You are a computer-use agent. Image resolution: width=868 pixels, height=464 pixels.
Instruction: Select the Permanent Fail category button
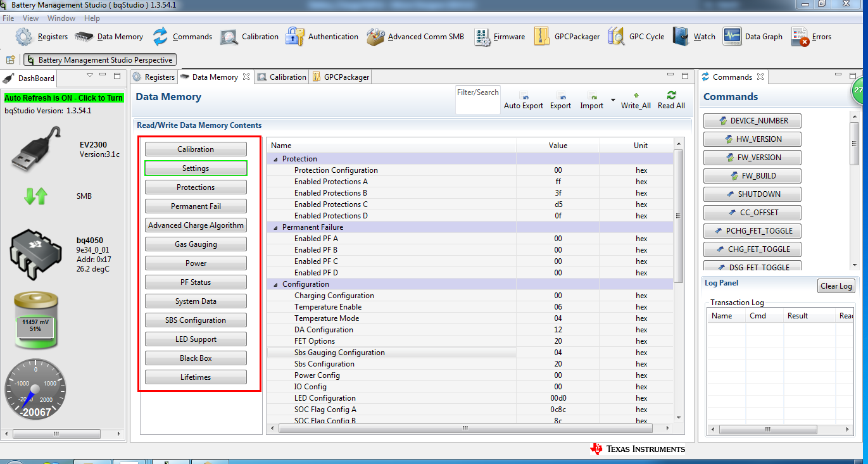(x=196, y=206)
